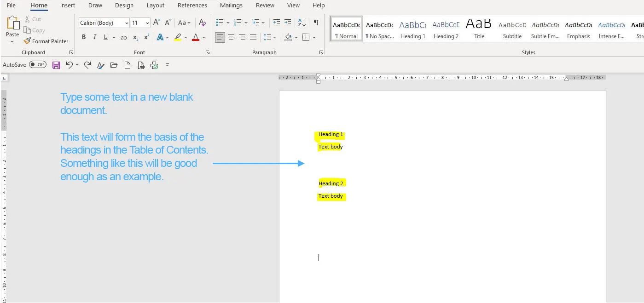Decrease the paragraph indent
Viewport: 644px width, 303px height.
coord(276,23)
